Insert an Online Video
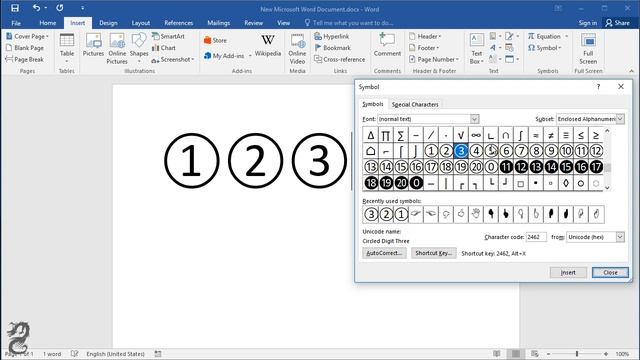This screenshot has width=640, height=360. tap(297, 49)
